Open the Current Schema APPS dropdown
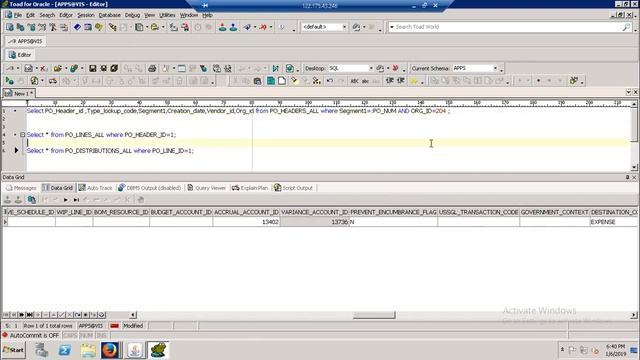This screenshot has height=360, width=640. [495, 69]
